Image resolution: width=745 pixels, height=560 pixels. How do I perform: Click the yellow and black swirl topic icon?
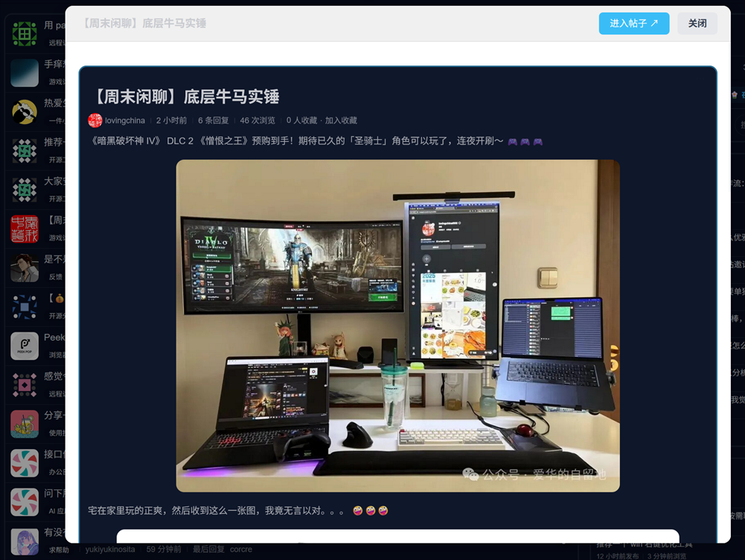point(25,112)
